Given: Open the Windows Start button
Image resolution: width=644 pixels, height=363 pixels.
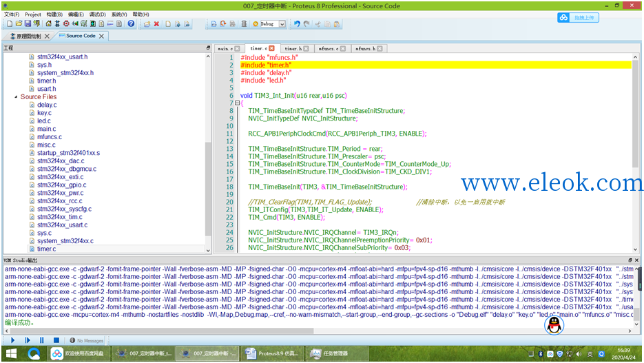Looking at the screenshot, I should point(11,353).
